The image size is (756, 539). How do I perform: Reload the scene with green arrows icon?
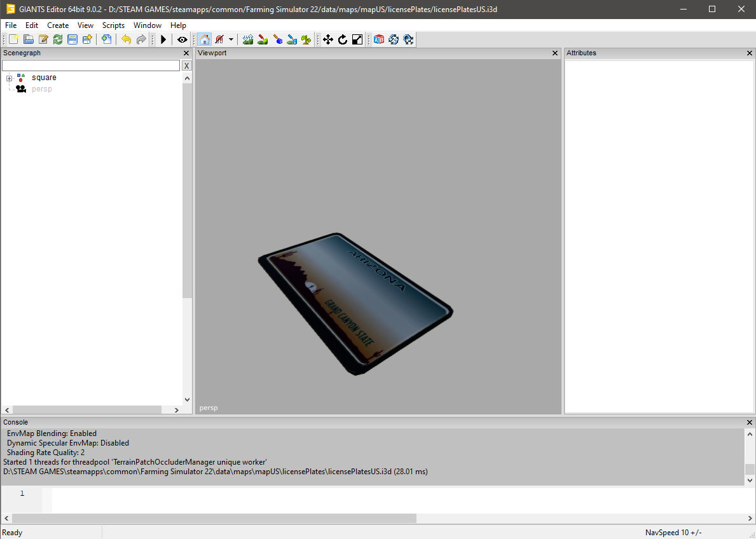tap(58, 39)
